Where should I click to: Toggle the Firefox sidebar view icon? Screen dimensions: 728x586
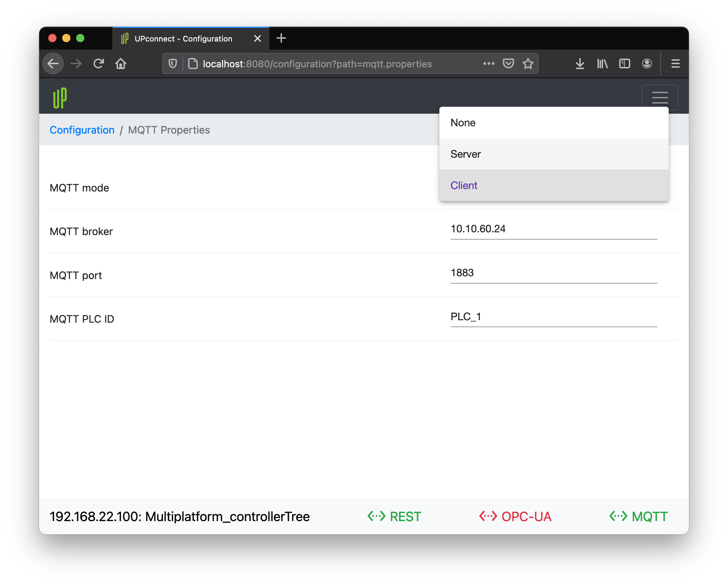(x=624, y=64)
